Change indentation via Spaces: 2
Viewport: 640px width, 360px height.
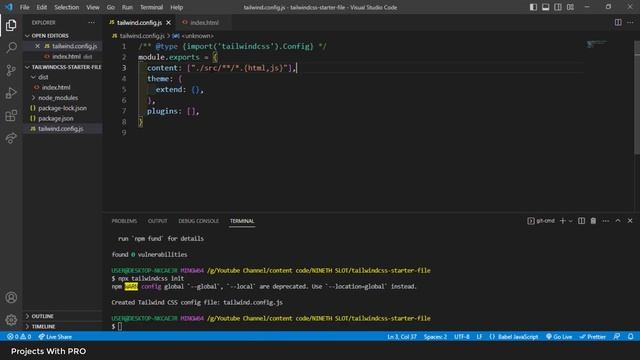(435, 337)
